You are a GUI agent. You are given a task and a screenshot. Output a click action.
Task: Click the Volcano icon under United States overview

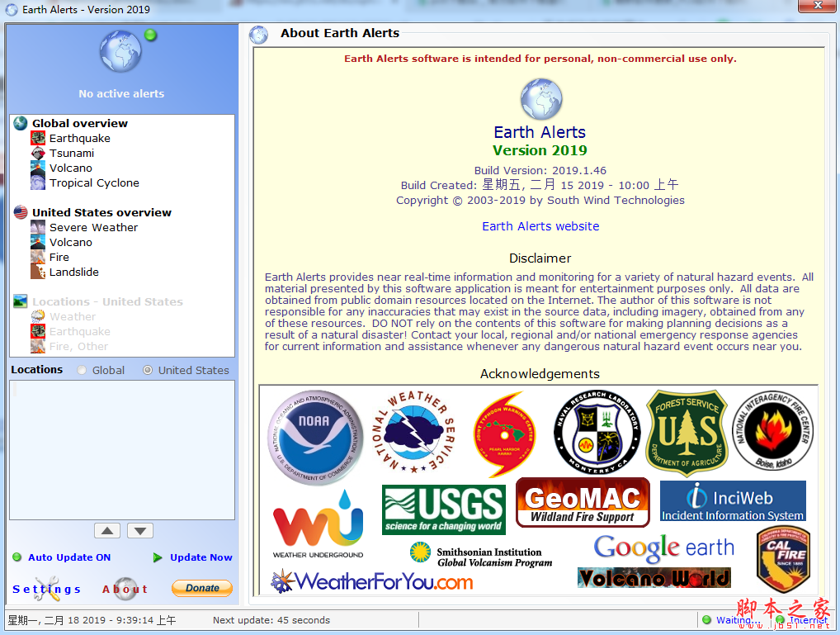38,243
